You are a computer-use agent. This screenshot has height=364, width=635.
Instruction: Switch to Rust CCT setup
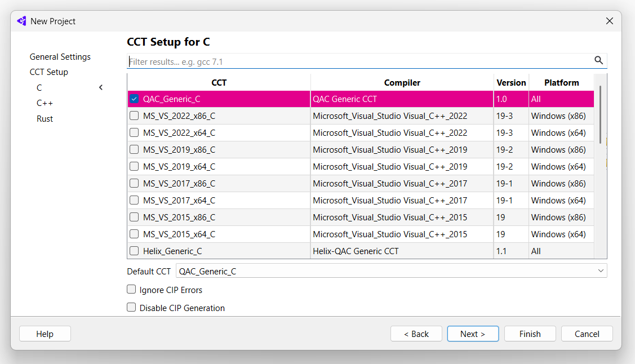point(45,119)
